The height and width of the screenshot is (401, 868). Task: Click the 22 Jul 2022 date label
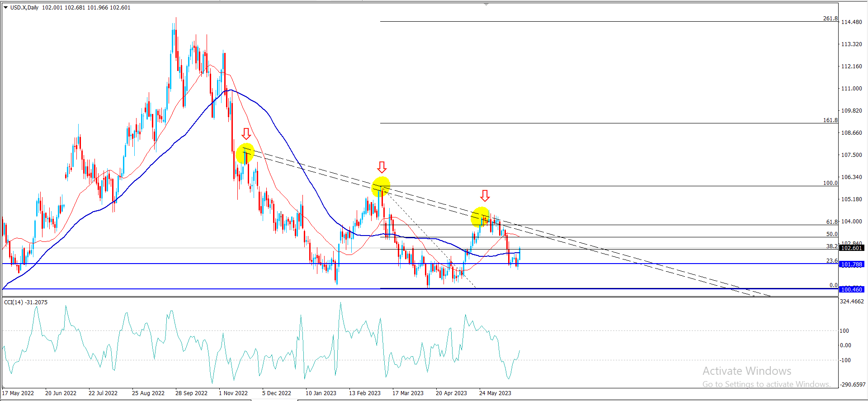point(103,393)
